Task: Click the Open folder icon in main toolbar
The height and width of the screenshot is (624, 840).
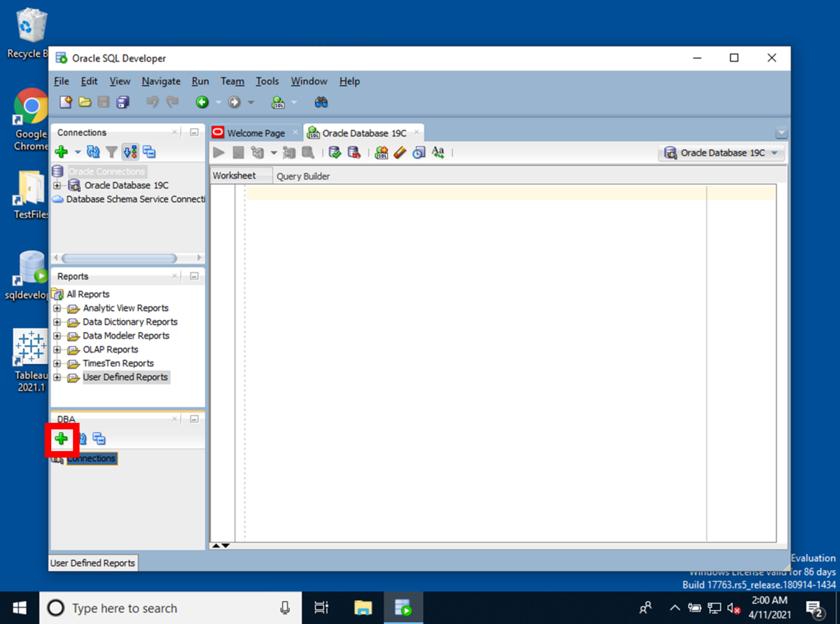Action: pos(85,102)
